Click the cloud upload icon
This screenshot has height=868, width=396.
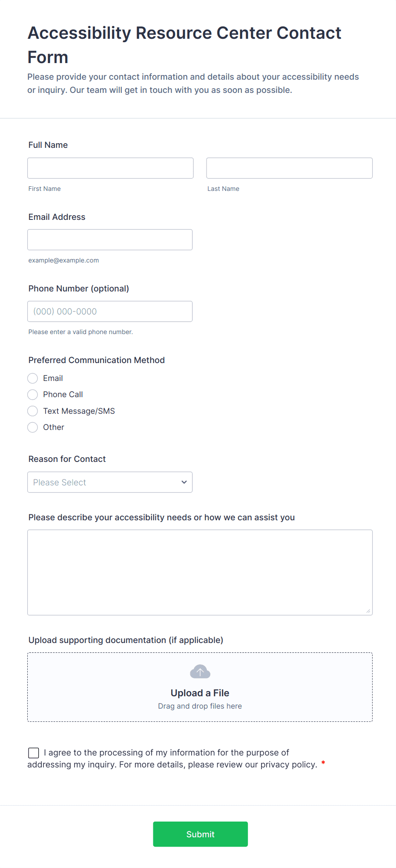pos(200,672)
